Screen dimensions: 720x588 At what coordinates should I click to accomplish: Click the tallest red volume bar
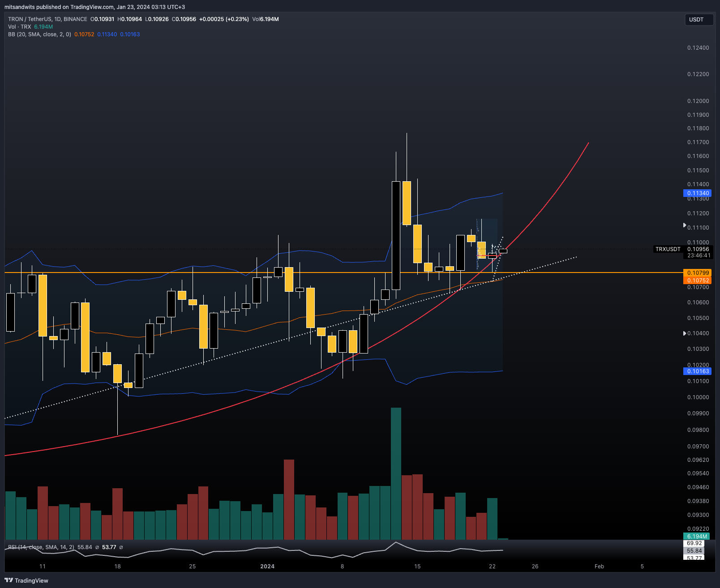coord(289,499)
